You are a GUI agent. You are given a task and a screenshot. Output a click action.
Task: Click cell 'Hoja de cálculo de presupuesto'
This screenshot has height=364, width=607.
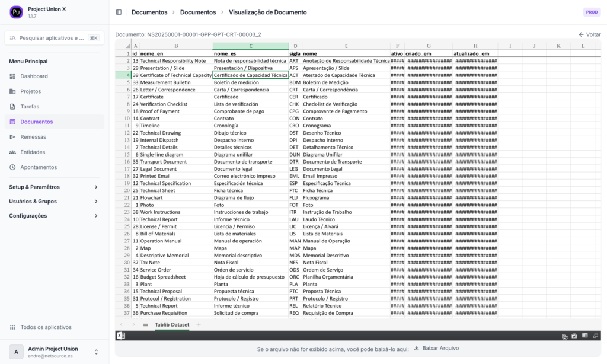[x=251, y=277]
